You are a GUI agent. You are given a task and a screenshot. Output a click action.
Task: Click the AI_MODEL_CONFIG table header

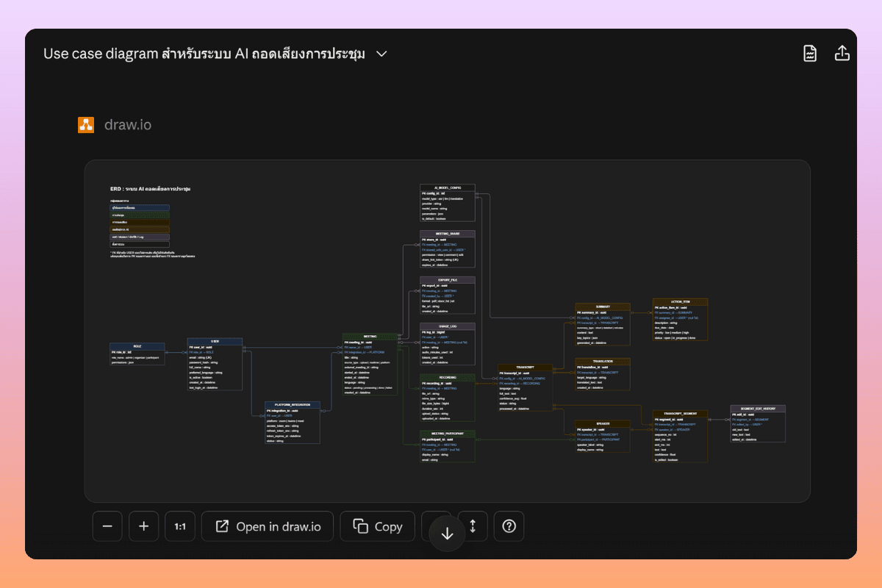tap(448, 187)
